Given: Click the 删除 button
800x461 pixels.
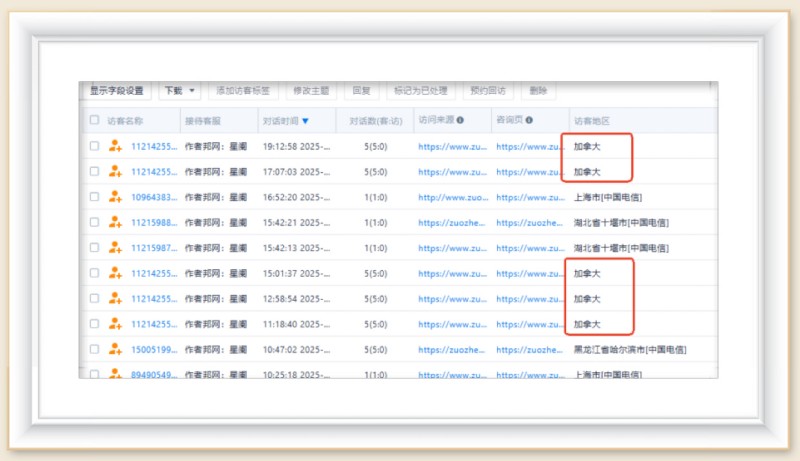Looking at the screenshot, I should [x=538, y=91].
